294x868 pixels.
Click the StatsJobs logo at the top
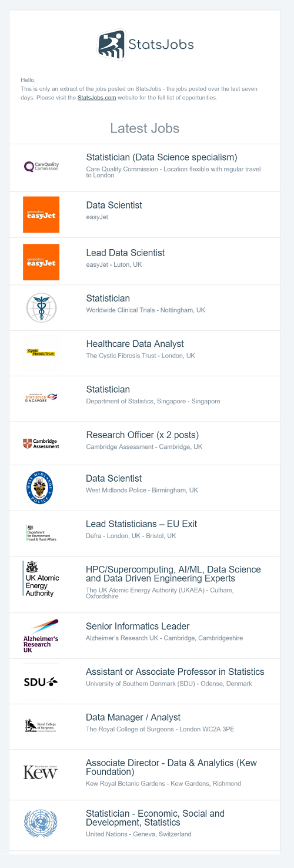145,44
